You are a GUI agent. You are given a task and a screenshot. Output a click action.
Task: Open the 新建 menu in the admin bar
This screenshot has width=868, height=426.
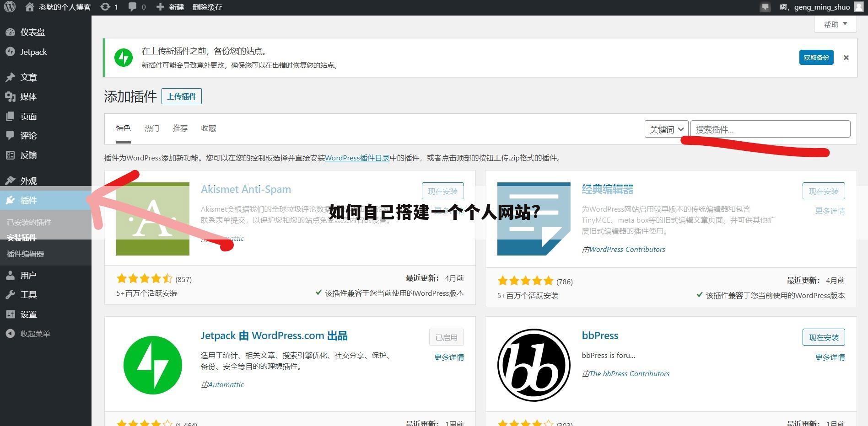point(170,7)
